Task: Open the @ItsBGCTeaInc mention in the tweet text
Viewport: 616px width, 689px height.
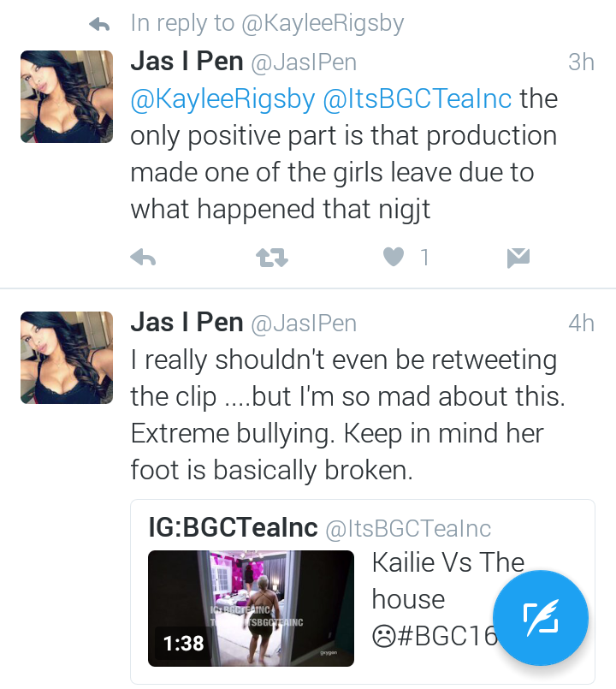Action: pyautogui.click(x=418, y=99)
